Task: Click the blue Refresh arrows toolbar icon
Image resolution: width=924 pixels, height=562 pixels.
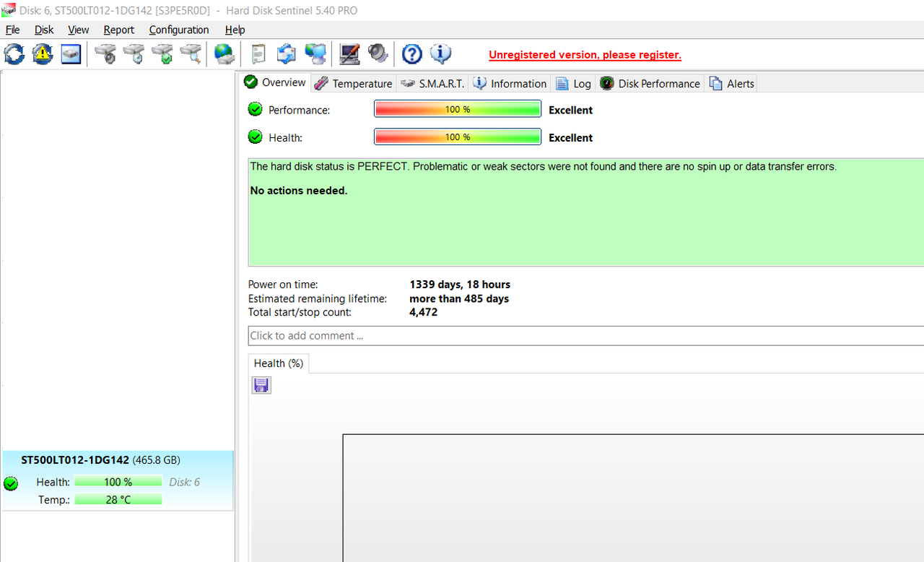Action: (x=14, y=53)
